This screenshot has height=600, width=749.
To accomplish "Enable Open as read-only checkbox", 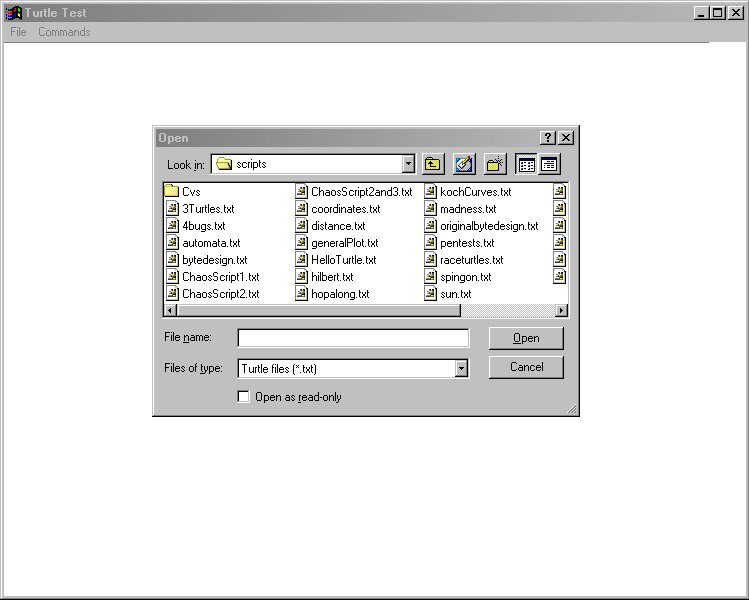I will [244, 396].
